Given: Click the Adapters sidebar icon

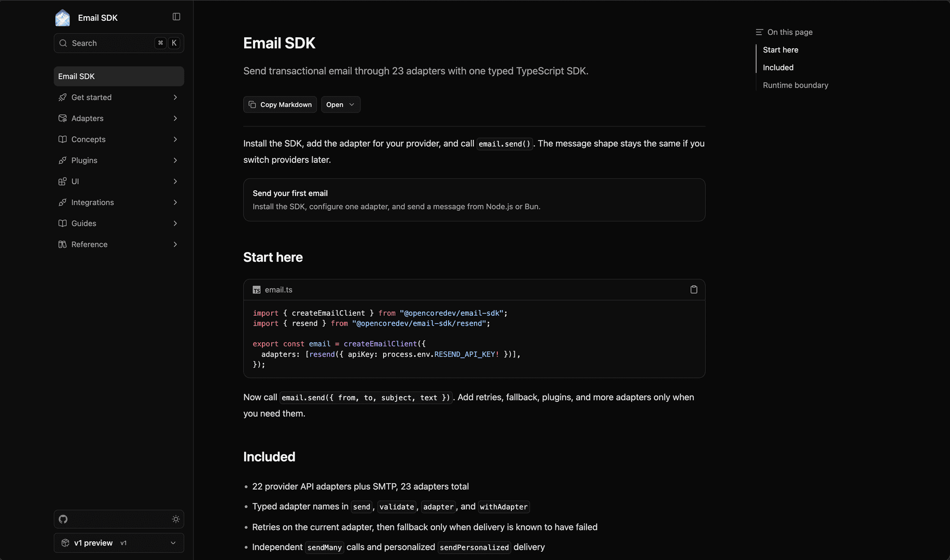Looking at the screenshot, I should pyautogui.click(x=62, y=118).
